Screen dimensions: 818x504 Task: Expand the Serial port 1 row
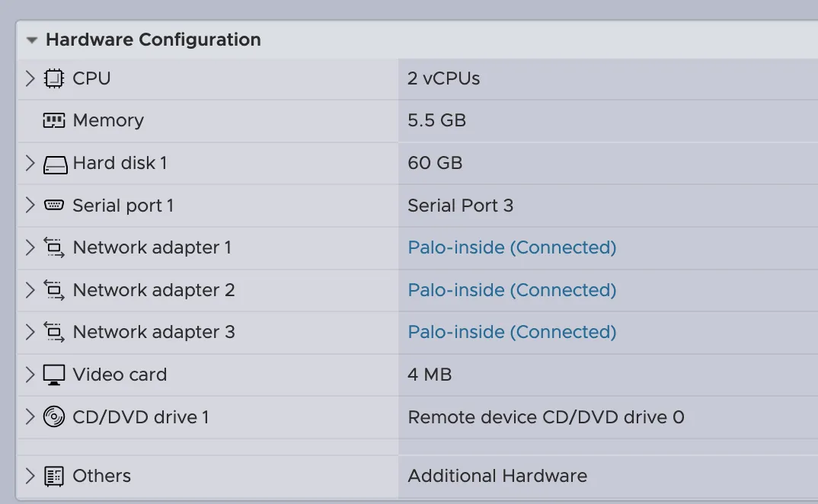(x=30, y=206)
